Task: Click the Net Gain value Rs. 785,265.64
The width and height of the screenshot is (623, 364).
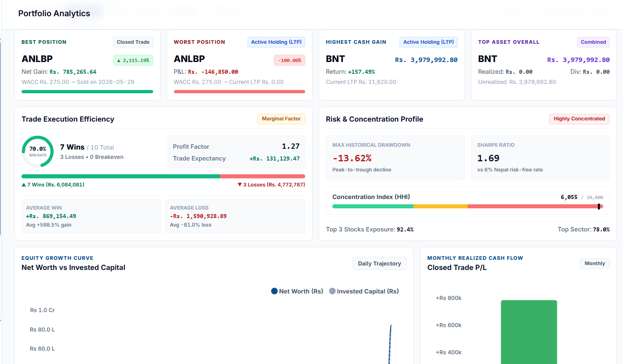Action: 73,72
